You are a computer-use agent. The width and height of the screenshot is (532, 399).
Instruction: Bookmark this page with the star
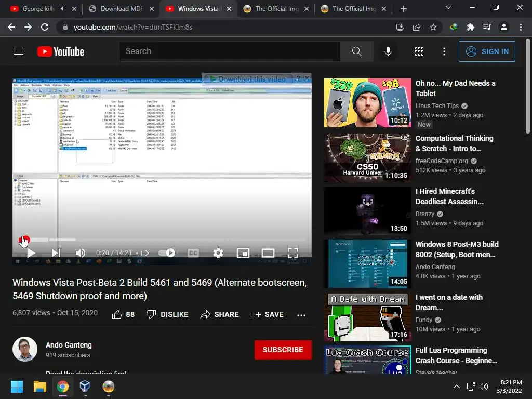433,27
